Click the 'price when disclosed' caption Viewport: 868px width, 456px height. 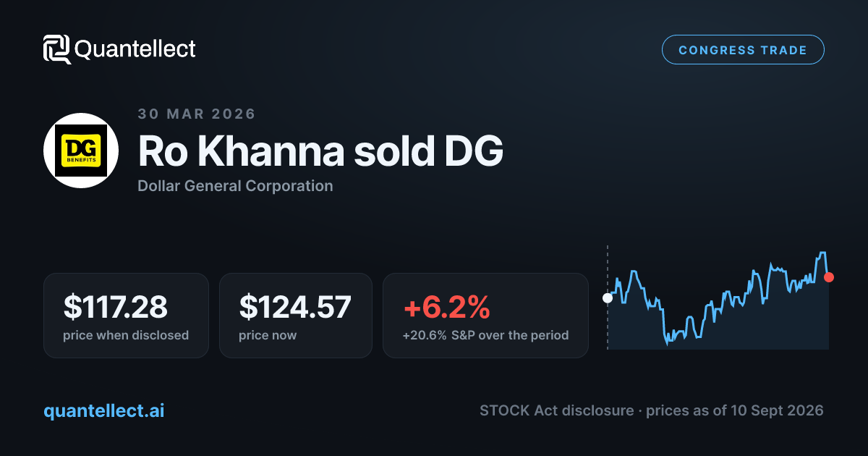[x=126, y=336]
